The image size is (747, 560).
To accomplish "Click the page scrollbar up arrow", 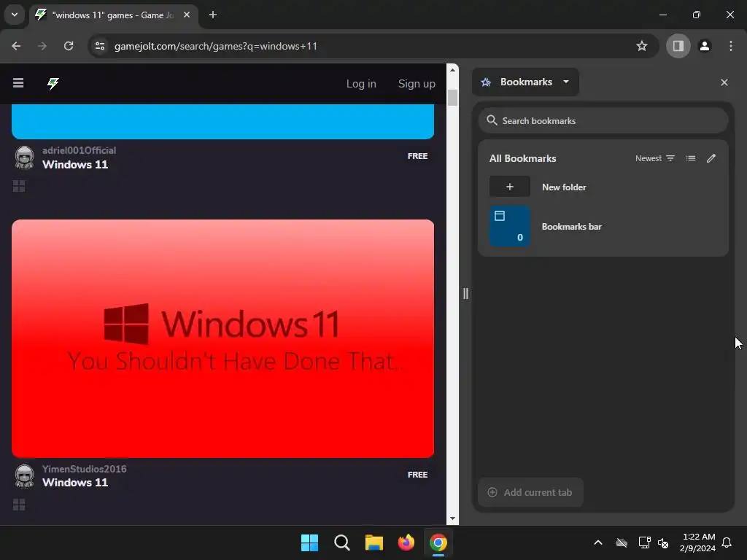I will pyautogui.click(x=452, y=70).
